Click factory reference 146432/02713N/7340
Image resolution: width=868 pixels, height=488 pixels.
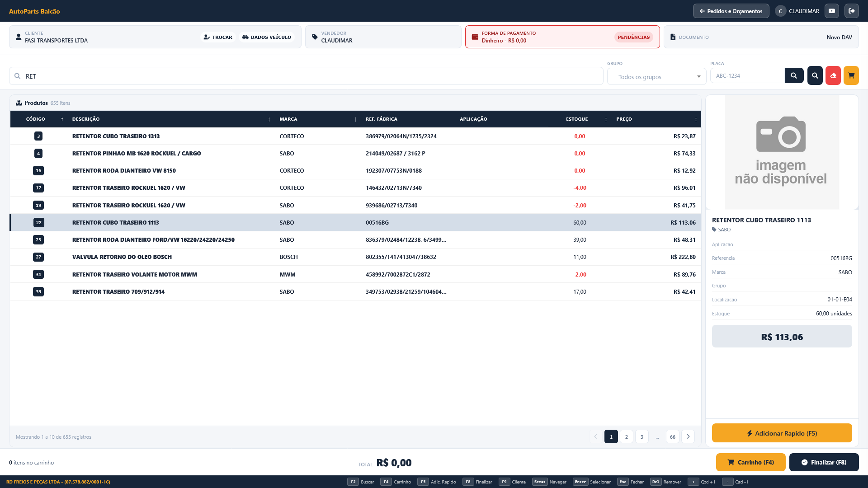tap(394, 188)
